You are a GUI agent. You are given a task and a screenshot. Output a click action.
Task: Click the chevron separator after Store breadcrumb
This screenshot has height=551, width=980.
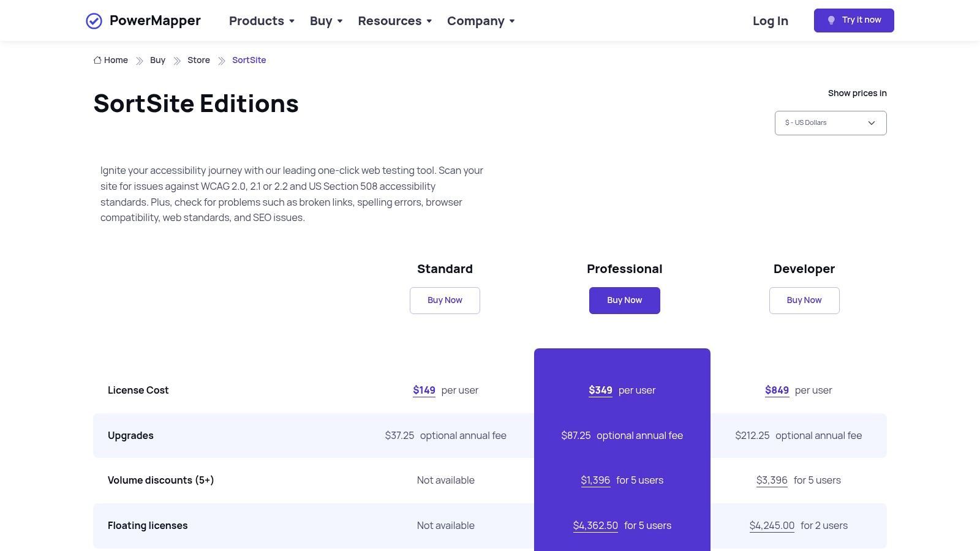(x=221, y=60)
